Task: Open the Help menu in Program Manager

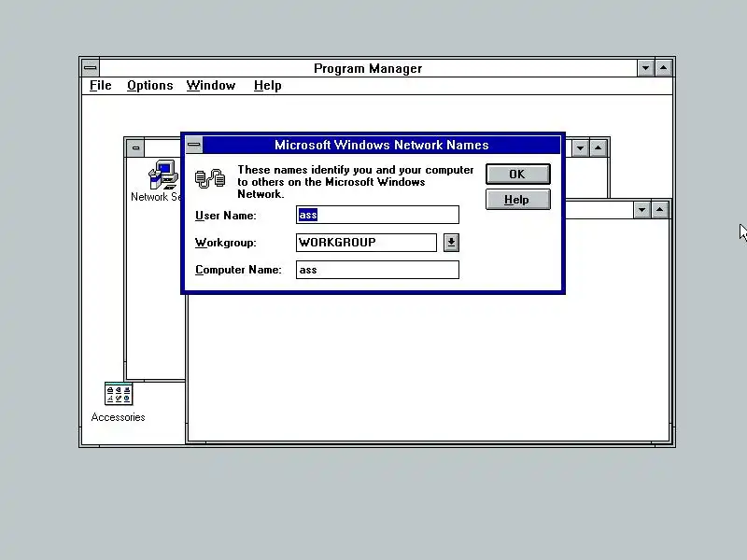Action: (268, 86)
